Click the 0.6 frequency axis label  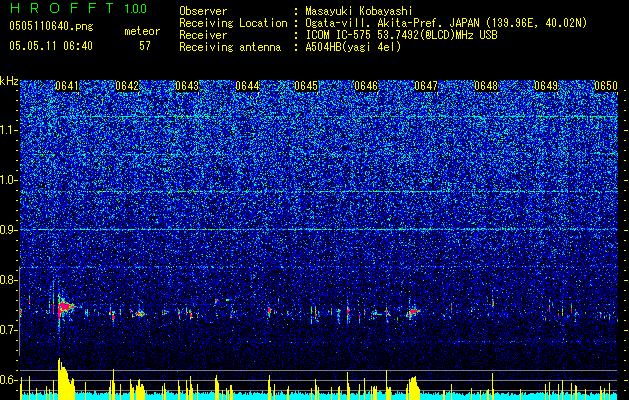pos(8,380)
